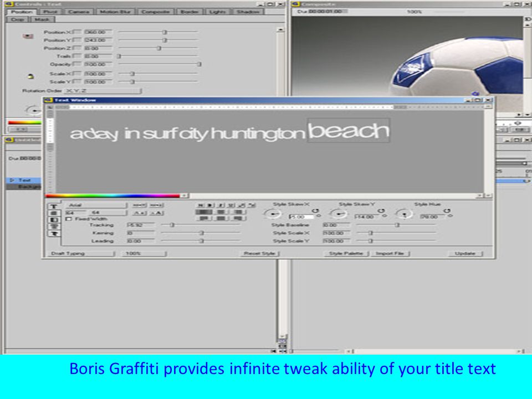Click the Opacity slider handle
The width and height of the screenshot is (532, 399).
pos(199,64)
